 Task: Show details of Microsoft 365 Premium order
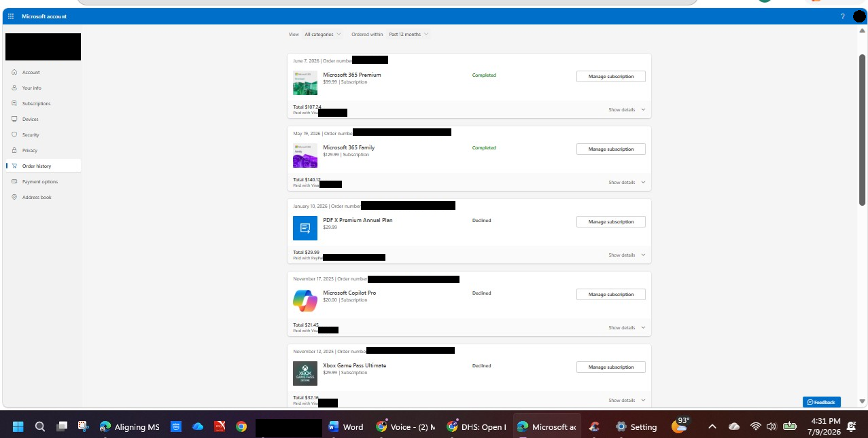tap(627, 109)
